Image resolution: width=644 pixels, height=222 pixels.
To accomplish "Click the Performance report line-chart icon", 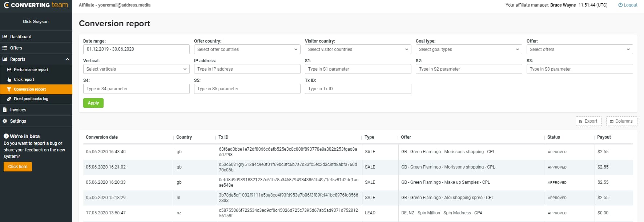I will 9,70.
